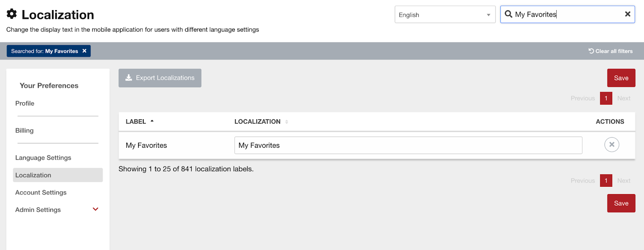Click Clear all filters
The width and height of the screenshot is (644, 250).
coord(610,51)
